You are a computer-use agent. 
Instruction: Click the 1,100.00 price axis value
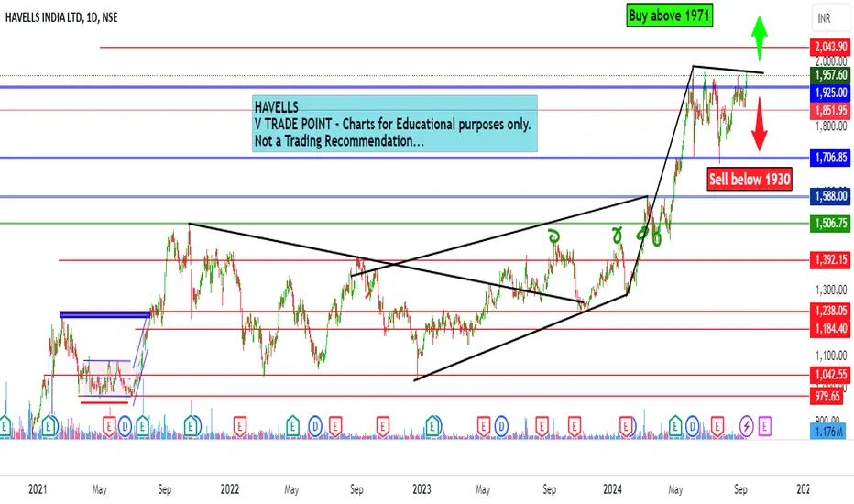pos(830,356)
